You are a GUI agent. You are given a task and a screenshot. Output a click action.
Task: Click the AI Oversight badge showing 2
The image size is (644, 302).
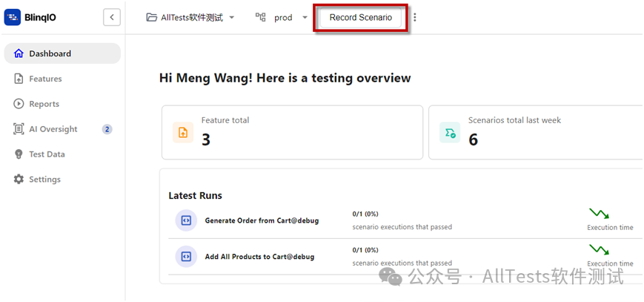tap(107, 129)
